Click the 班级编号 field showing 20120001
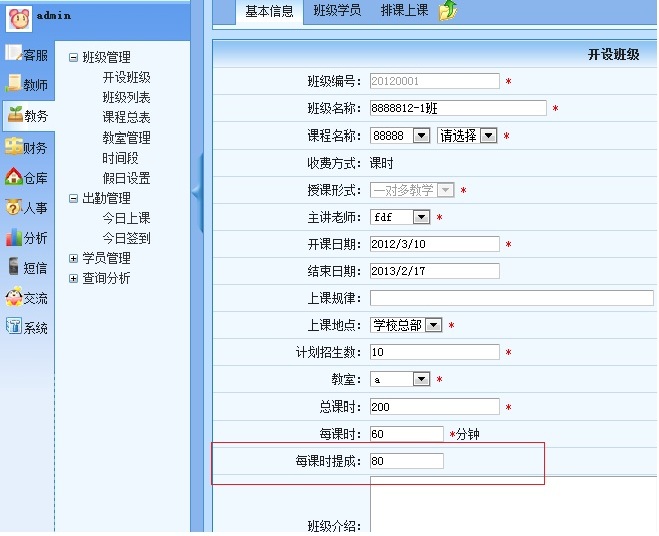This screenshot has width=659, height=536. tap(435, 81)
